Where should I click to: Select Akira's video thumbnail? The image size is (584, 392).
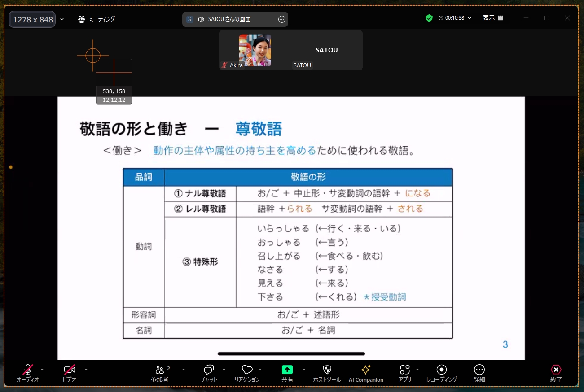tap(255, 50)
